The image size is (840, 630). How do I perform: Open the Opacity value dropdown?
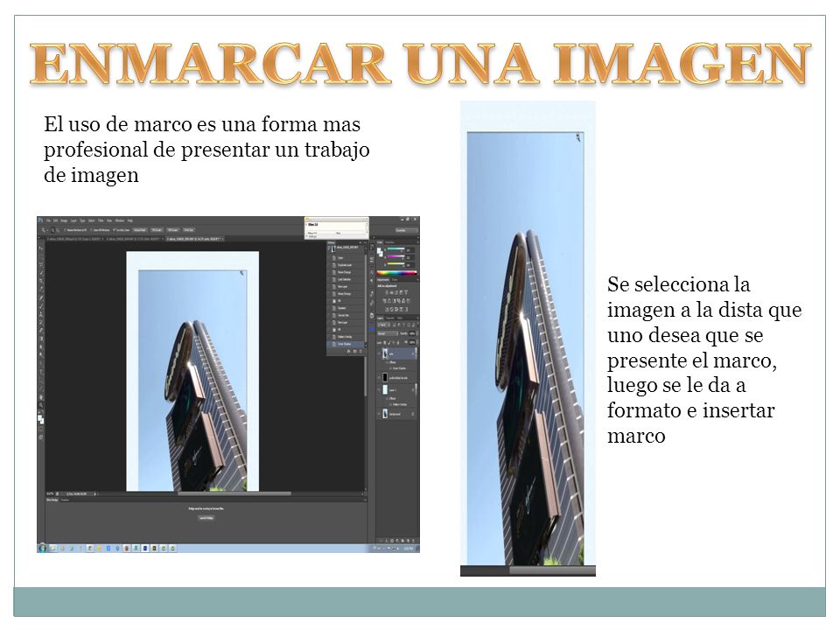[416, 333]
